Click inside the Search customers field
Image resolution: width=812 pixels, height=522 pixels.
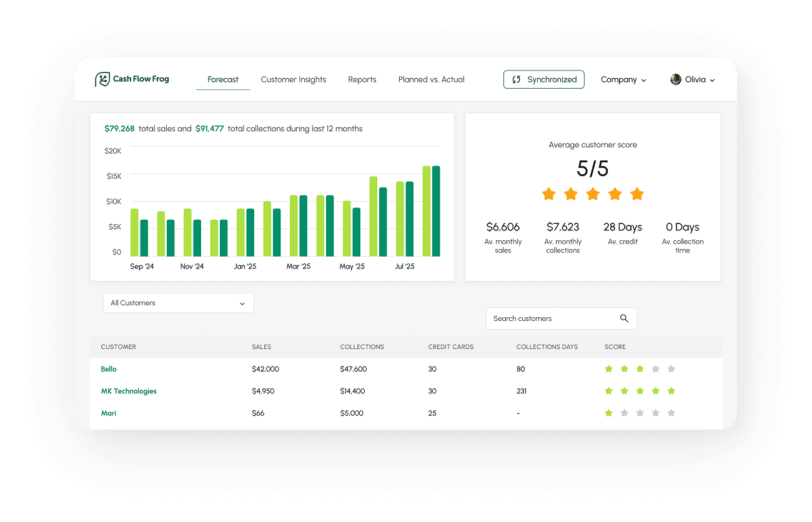(550, 318)
